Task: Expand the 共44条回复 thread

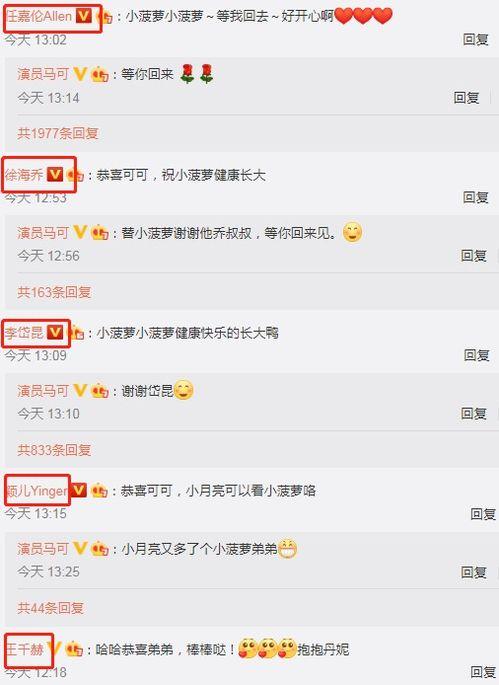Action: [x=50, y=608]
